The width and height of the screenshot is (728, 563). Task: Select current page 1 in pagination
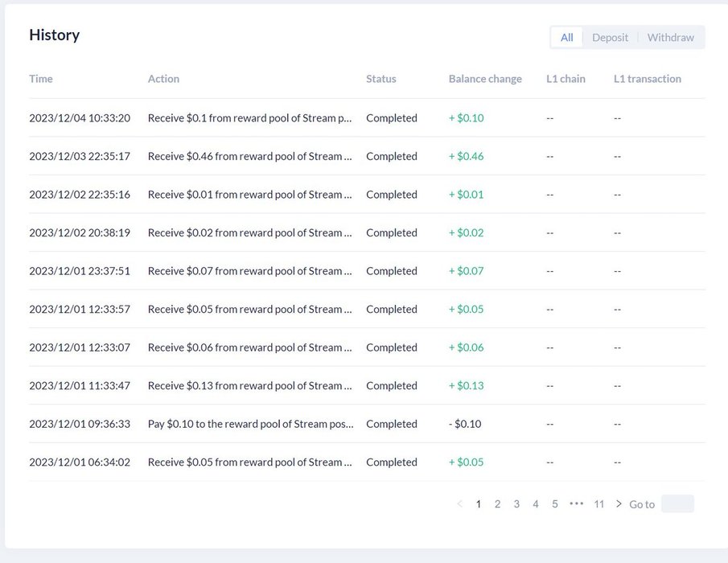tap(479, 504)
